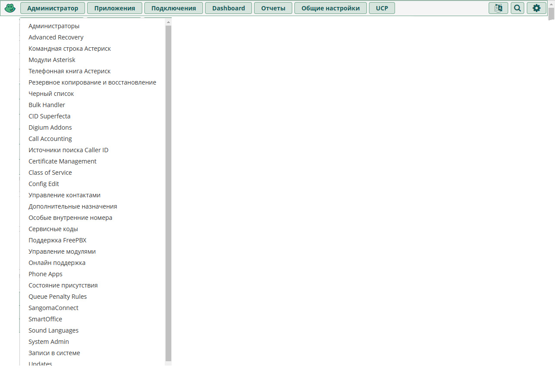Open Сервисные коды entry

click(53, 229)
